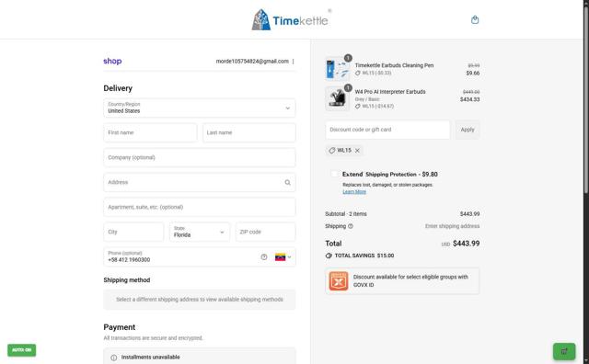This screenshot has width=589, height=364.
Task: Click the shipping info question mark icon
Action: [x=351, y=226]
